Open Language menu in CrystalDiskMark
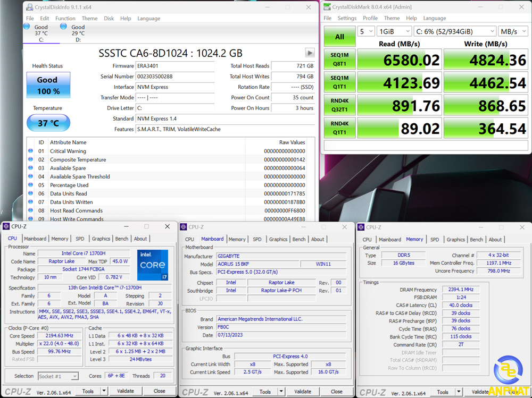This screenshot has width=532, height=398. (x=435, y=18)
